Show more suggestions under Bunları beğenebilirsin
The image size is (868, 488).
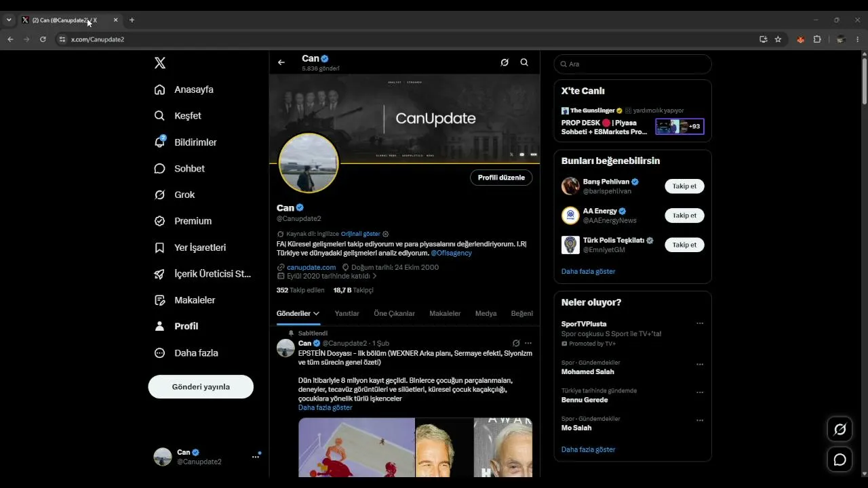(x=589, y=272)
